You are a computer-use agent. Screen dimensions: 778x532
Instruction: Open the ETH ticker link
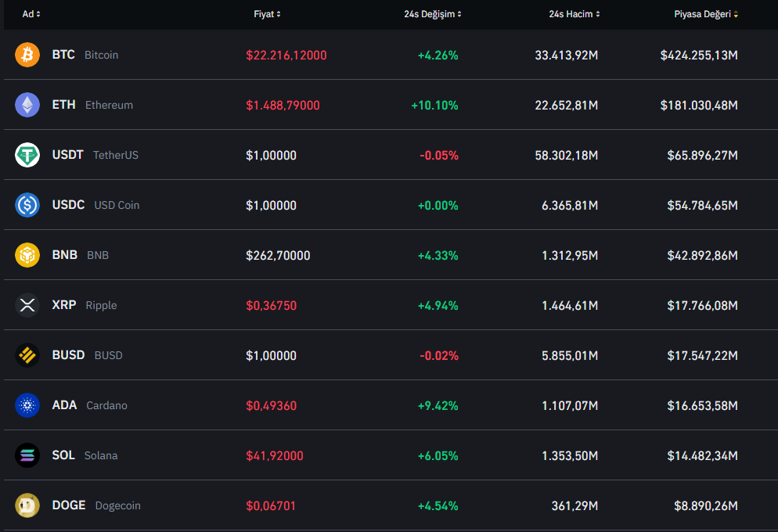64,105
